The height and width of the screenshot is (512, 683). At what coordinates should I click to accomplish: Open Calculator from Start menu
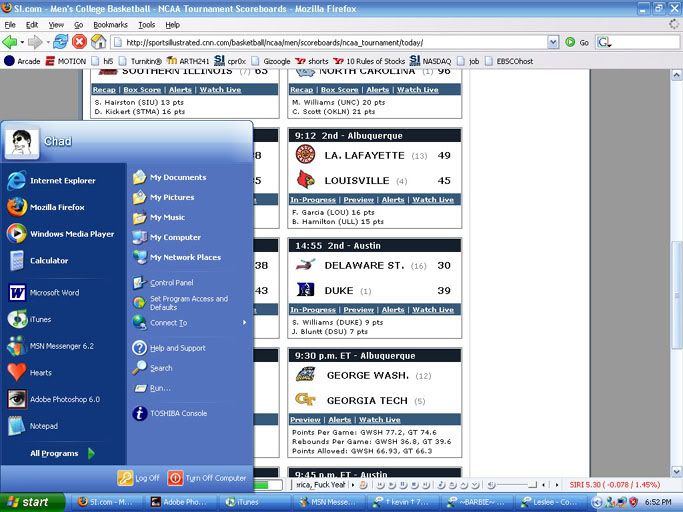click(x=38, y=261)
